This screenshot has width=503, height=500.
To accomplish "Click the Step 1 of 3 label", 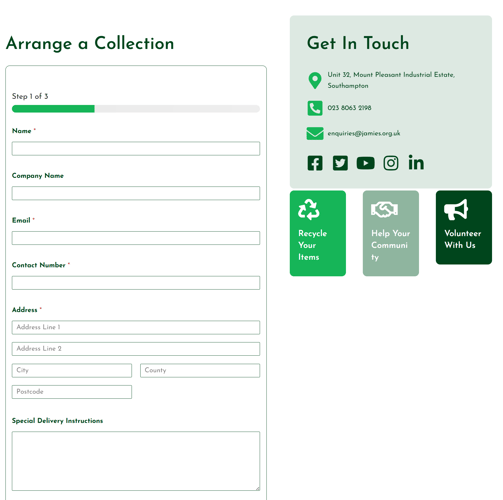I will 30,96.
